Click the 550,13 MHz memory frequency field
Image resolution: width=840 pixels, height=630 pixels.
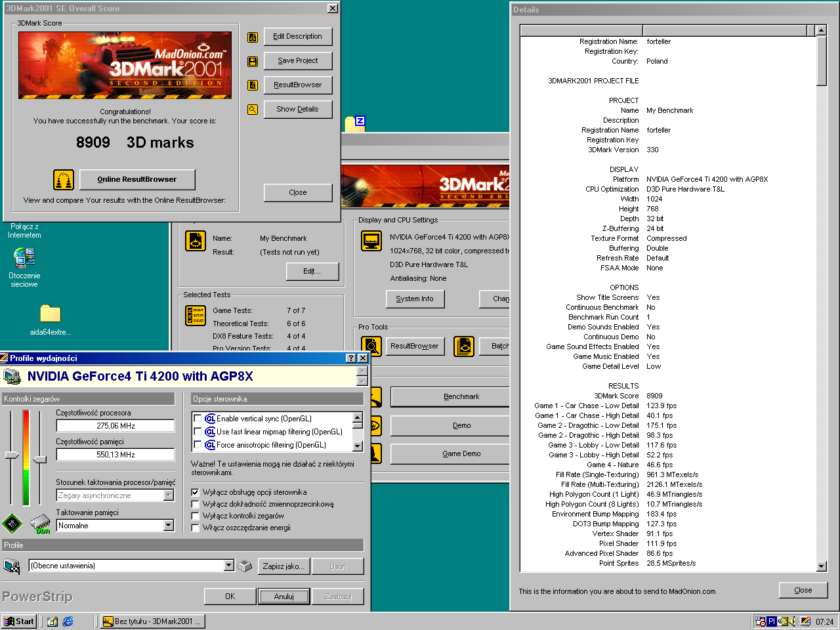click(x=115, y=455)
